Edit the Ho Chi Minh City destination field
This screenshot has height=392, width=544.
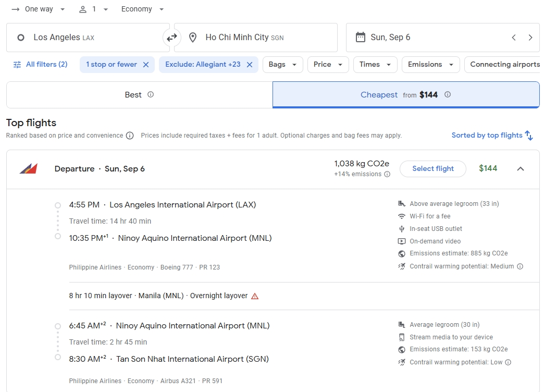click(x=256, y=38)
